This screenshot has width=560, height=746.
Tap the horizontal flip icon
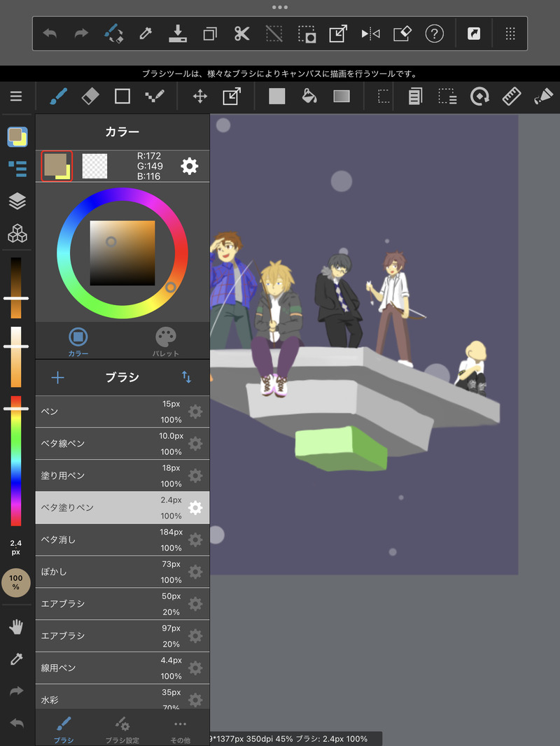[370, 34]
